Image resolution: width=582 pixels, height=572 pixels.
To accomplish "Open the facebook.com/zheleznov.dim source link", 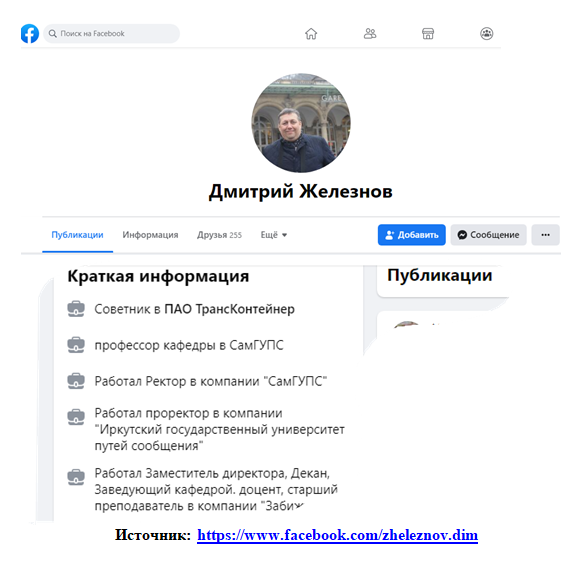I will pyautogui.click(x=337, y=535).
